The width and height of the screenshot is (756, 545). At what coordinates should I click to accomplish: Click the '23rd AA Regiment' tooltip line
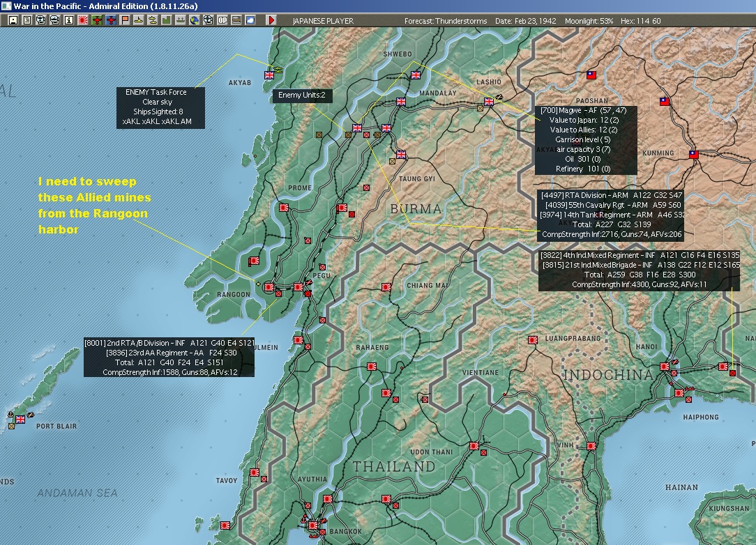tap(171, 353)
